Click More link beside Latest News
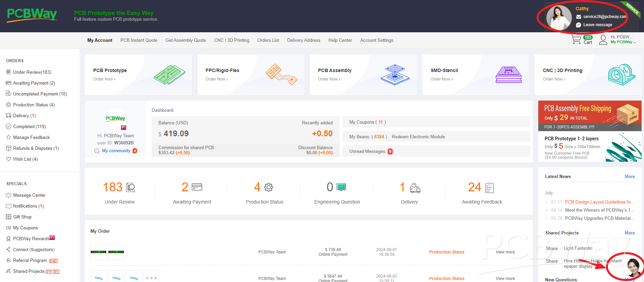The image size is (644, 282). point(629,176)
